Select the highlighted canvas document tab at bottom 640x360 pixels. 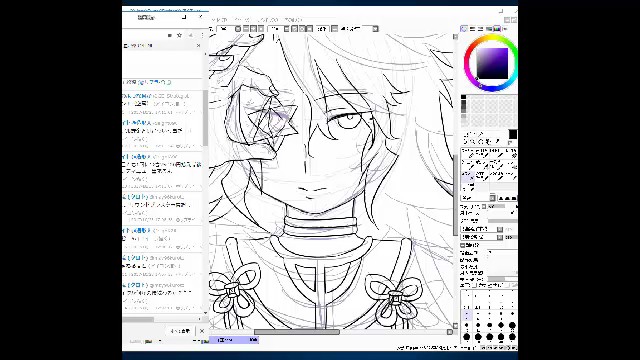point(234,340)
